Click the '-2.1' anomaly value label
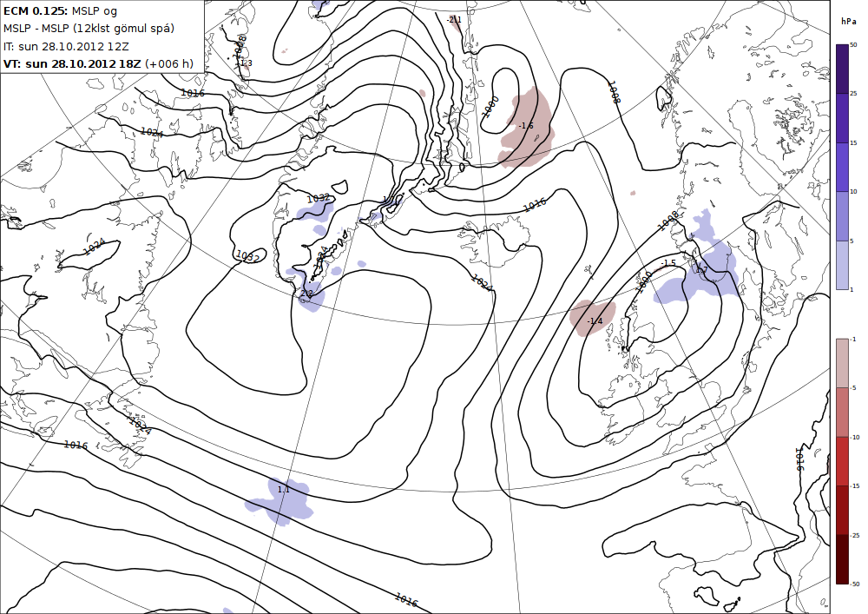The height and width of the screenshot is (614, 868). (x=454, y=20)
